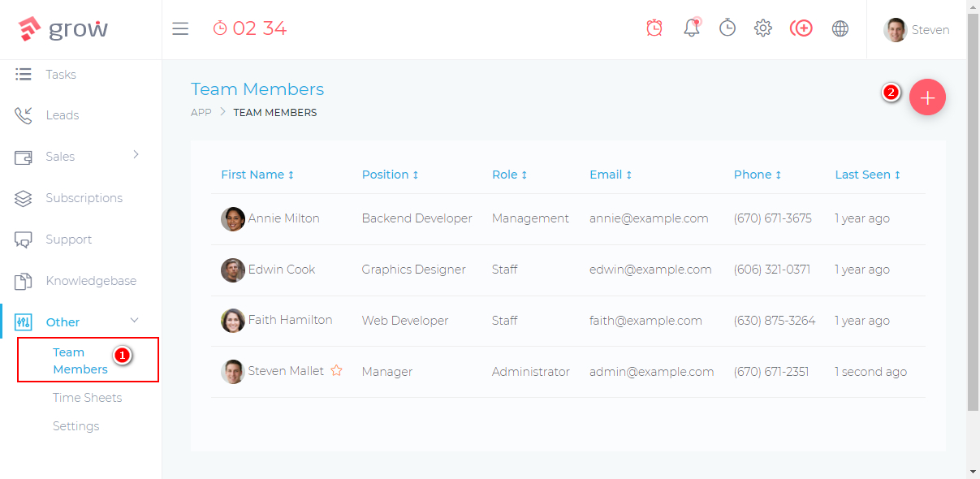Screen dimensions: 980x479
Task: Click the round red add member button
Action: pyautogui.click(x=927, y=97)
